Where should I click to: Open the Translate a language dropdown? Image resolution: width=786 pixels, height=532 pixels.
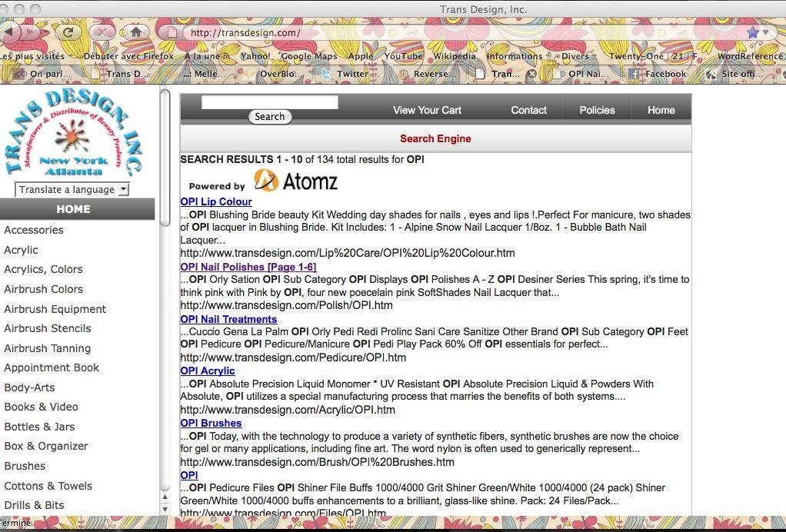tap(72, 189)
